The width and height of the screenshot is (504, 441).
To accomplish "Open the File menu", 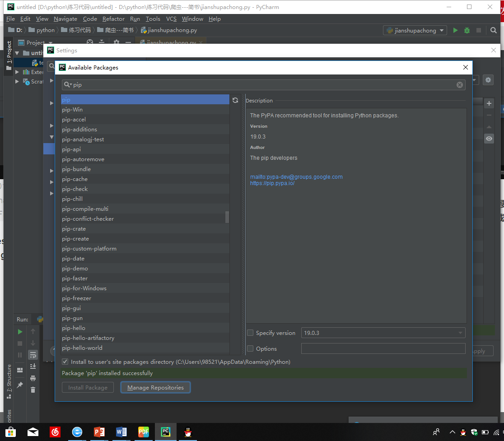I will [x=10, y=19].
